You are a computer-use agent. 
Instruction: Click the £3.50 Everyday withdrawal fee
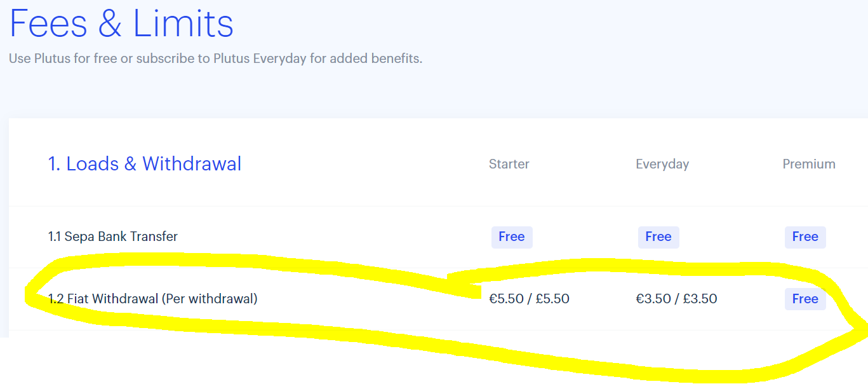[700, 299]
